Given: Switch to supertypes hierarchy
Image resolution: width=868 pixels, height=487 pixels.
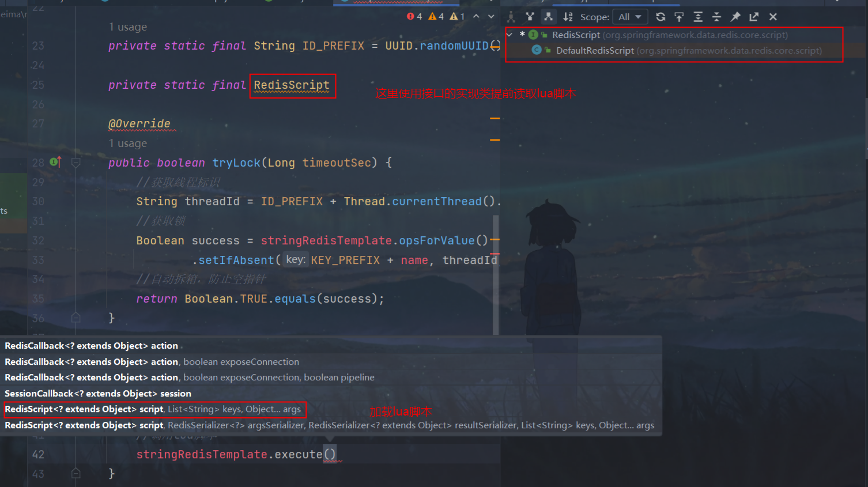Looking at the screenshot, I should point(530,17).
